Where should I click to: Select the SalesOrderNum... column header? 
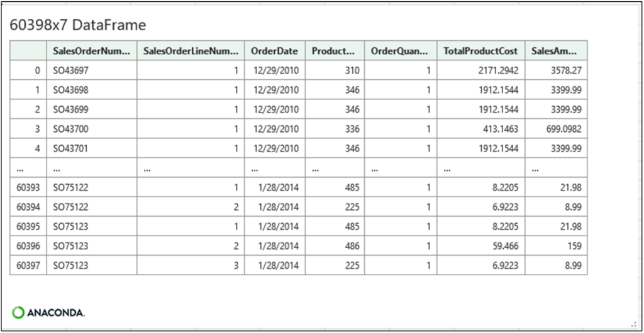[92, 51]
